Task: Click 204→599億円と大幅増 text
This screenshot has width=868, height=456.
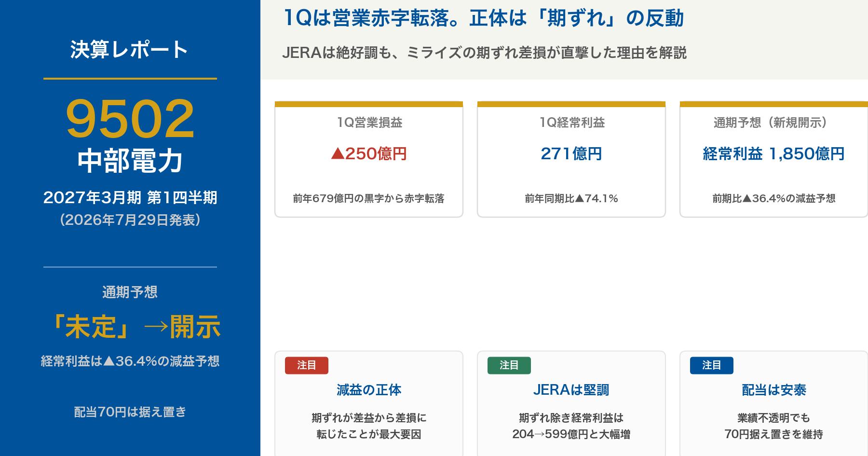Action: 571,434
